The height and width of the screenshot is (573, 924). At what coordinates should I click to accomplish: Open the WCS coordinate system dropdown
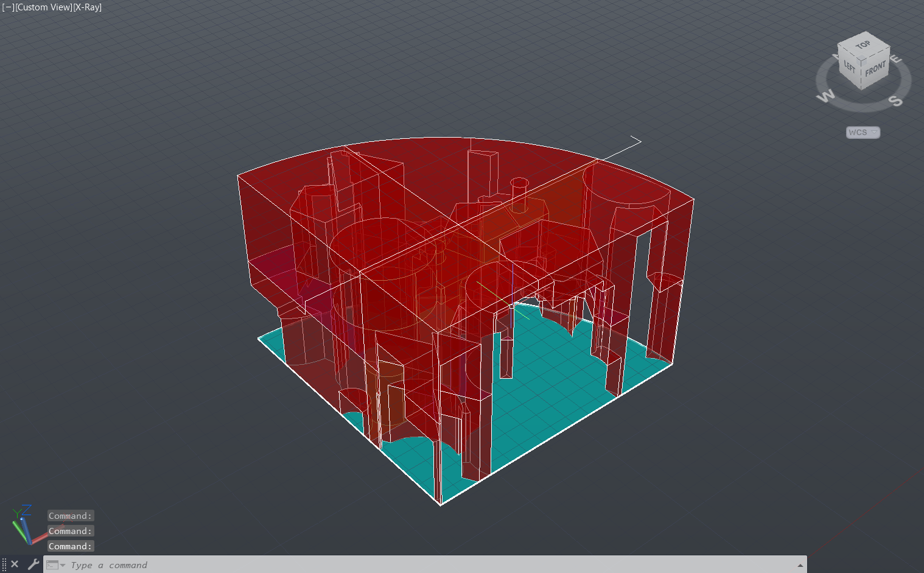863,132
